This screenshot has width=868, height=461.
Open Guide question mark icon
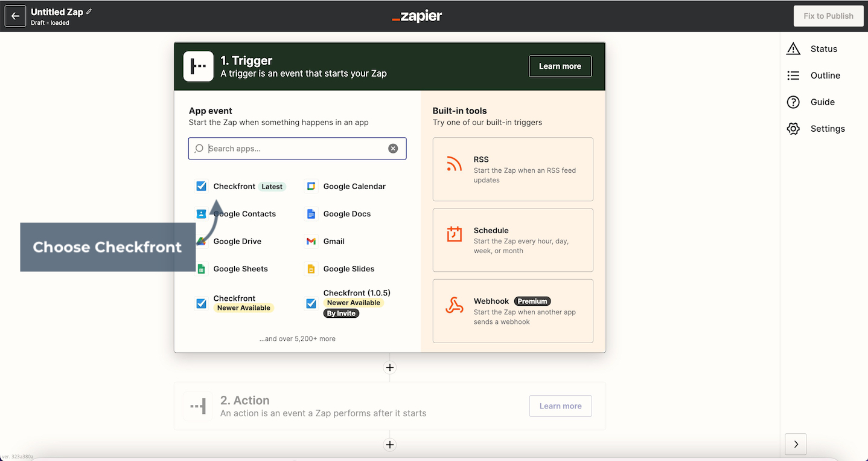click(x=793, y=102)
